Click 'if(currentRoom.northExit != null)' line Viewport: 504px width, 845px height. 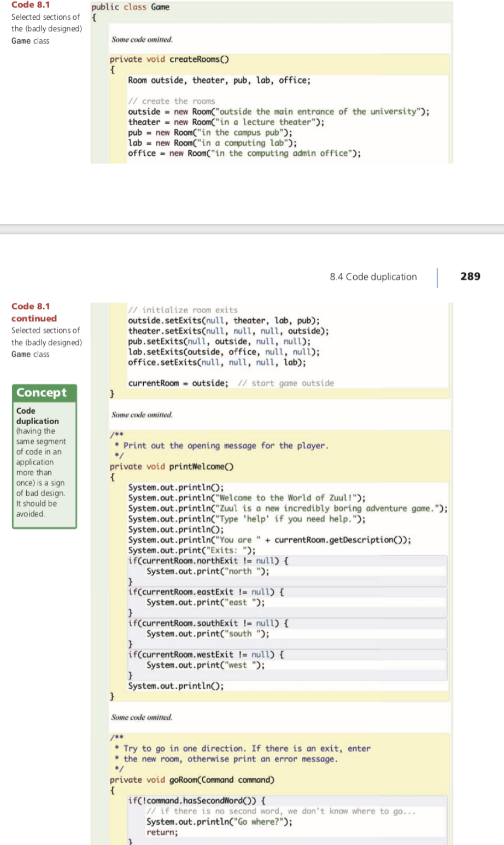coord(208,560)
